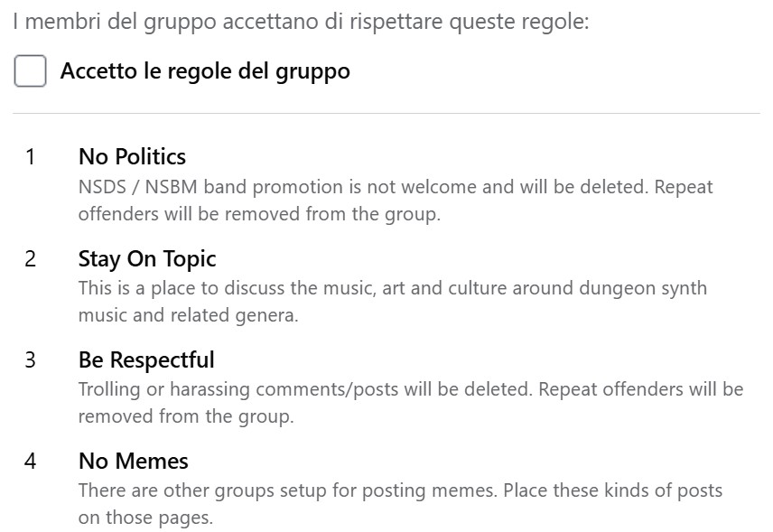Click 'music and related genera' text
773x532 pixels.
(188, 316)
